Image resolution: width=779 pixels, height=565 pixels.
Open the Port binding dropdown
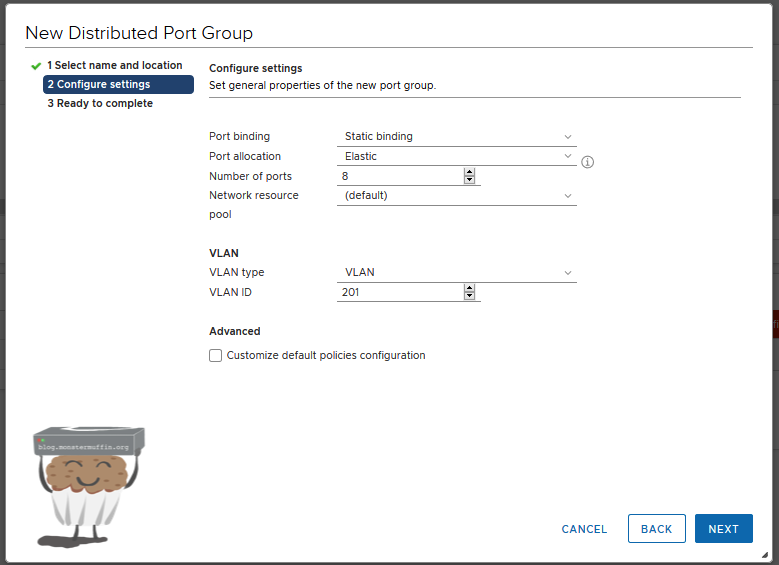coord(457,136)
